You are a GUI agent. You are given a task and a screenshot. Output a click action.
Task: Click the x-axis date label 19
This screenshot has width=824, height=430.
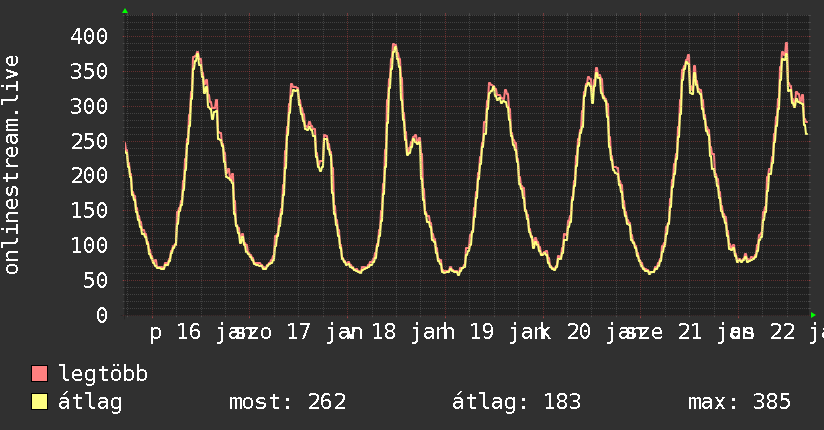coord(481,332)
